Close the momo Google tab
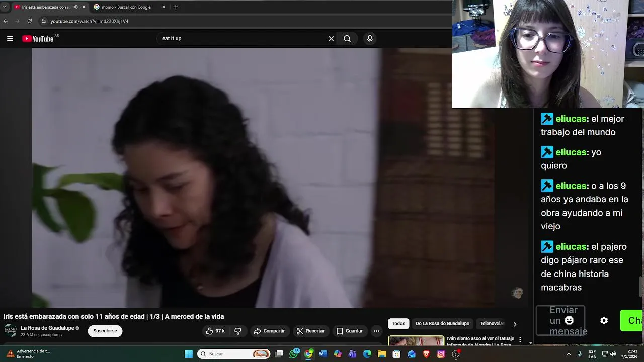 (x=164, y=7)
